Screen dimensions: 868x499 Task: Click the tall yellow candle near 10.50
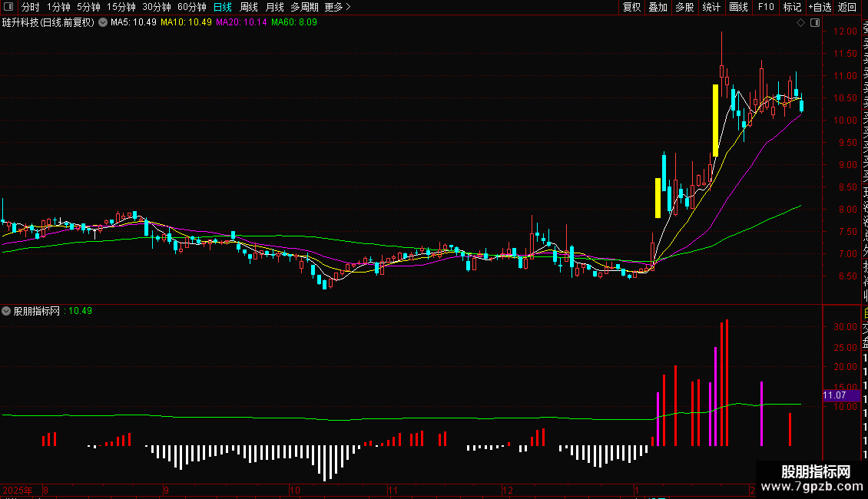click(x=715, y=121)
